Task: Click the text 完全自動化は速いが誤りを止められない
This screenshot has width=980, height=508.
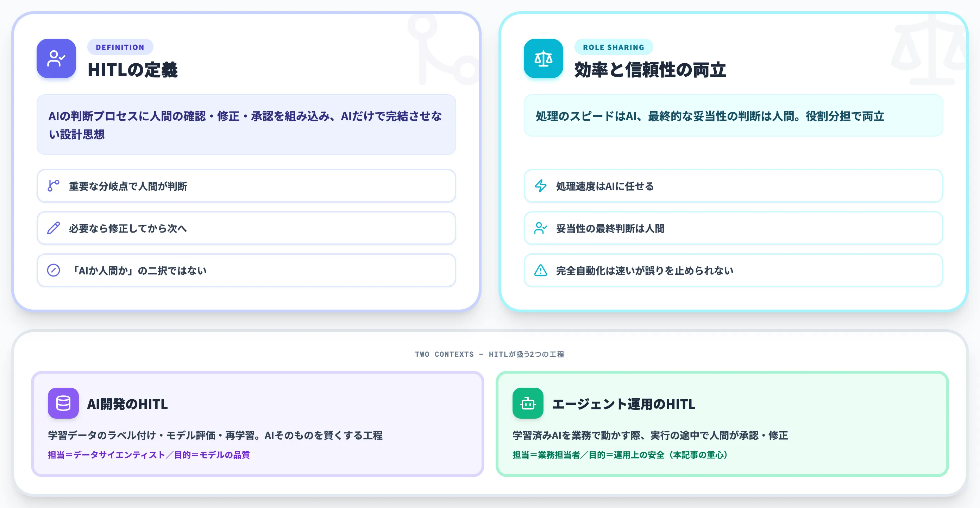Action: coord(645,271)
